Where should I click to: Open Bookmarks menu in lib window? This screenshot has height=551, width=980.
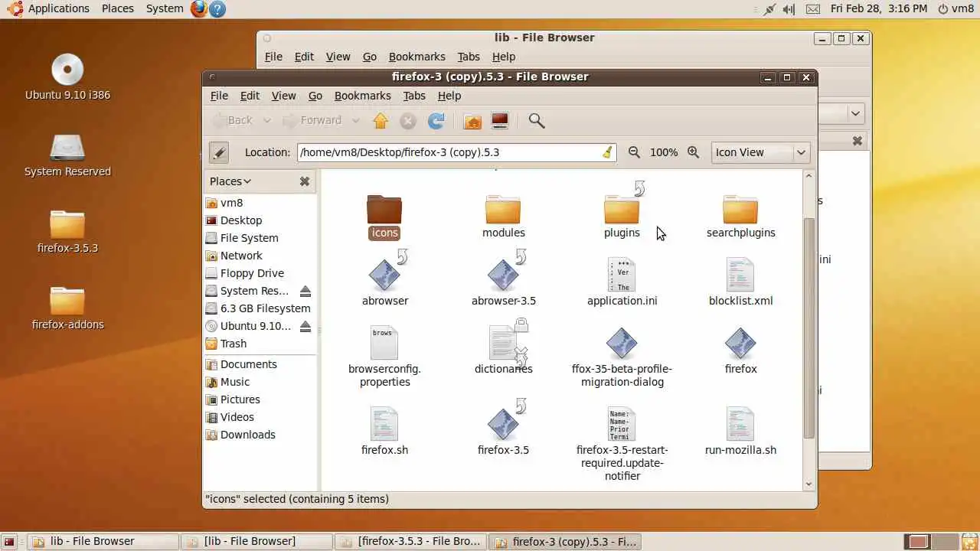(x=416, y=57)
